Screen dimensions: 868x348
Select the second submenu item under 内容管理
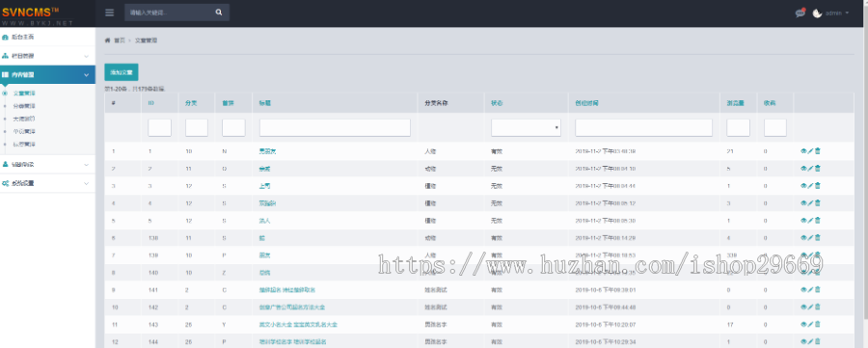coord(24,106)
